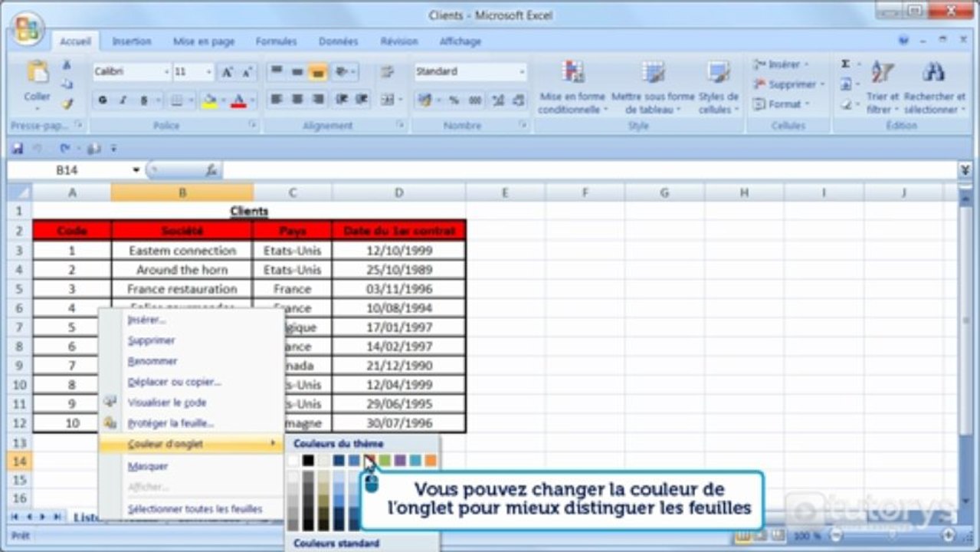Click the merge and center icon
Viewport: 980px width, 552px height.
tap(388, 100)
